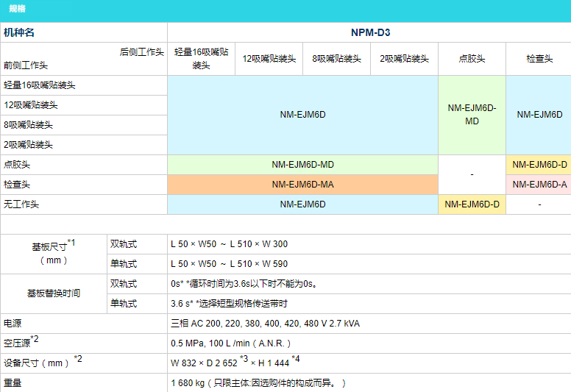
Task: Click the pink NM-EJM6D-A cell
Action: click(x=539, y=185)
